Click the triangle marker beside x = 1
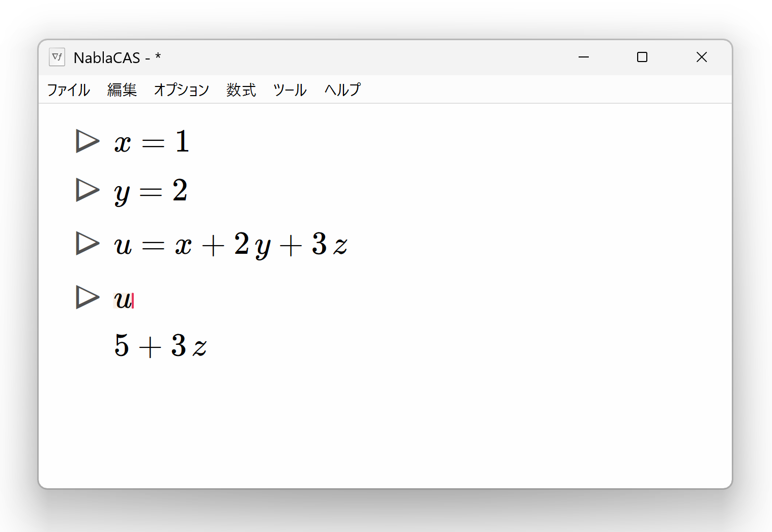 87,141
